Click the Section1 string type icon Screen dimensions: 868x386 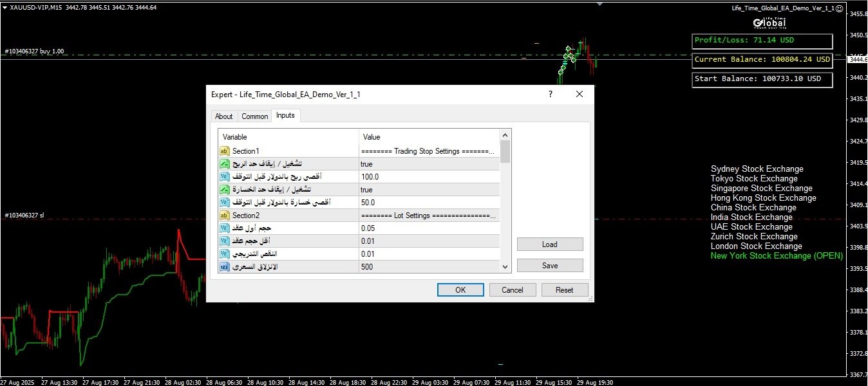[x=225, y=151]
